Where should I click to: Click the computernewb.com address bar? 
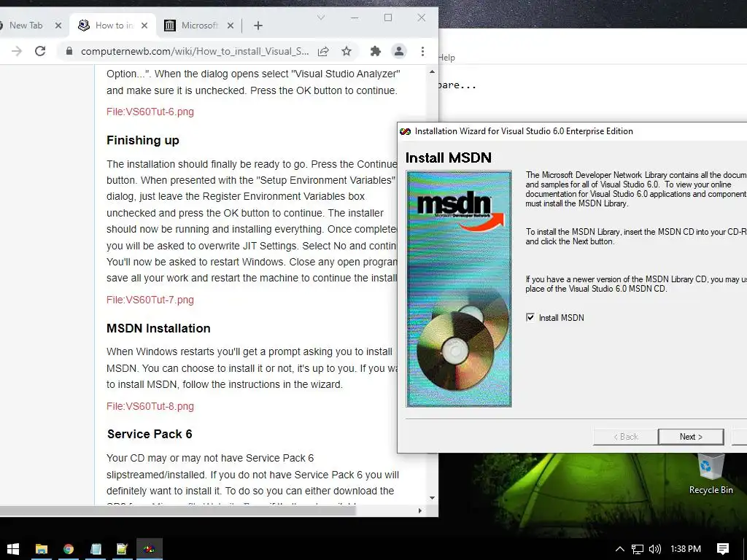(194, 51)
